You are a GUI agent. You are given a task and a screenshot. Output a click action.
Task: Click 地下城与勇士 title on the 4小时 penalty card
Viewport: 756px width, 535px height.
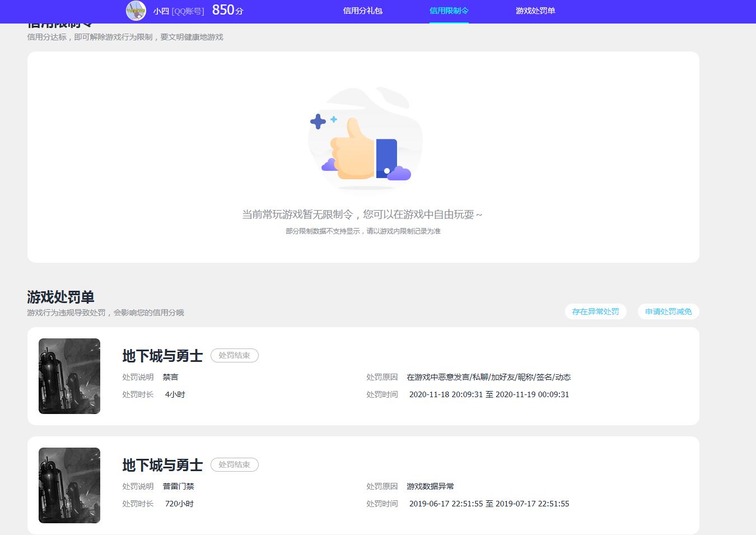point(162,356)
